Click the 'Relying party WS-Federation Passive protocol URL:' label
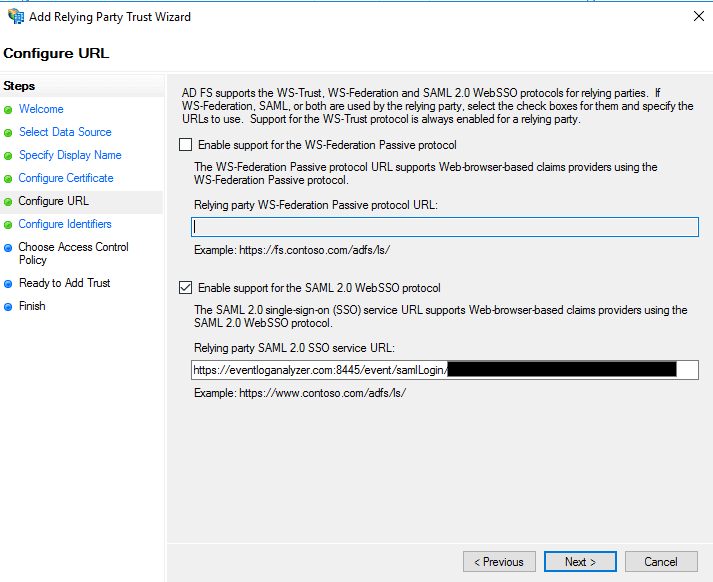The height and width of the screenshot is (582, 713). pos(316,205)
